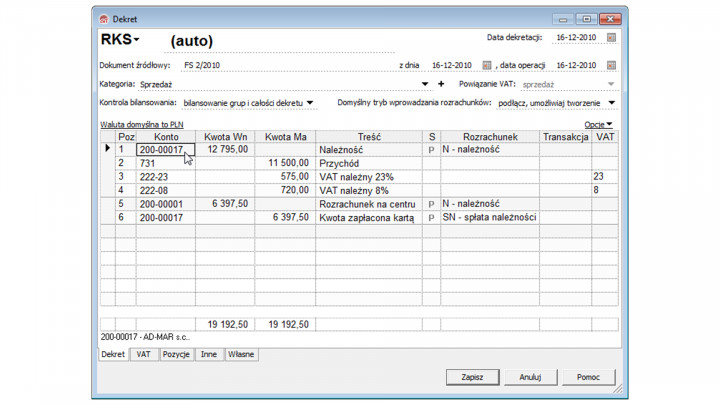Image resolution: width=720 pixels, height=405 pixels.
Task: Open calendar picker for 'z dnia' date
Action: [487, 65]
